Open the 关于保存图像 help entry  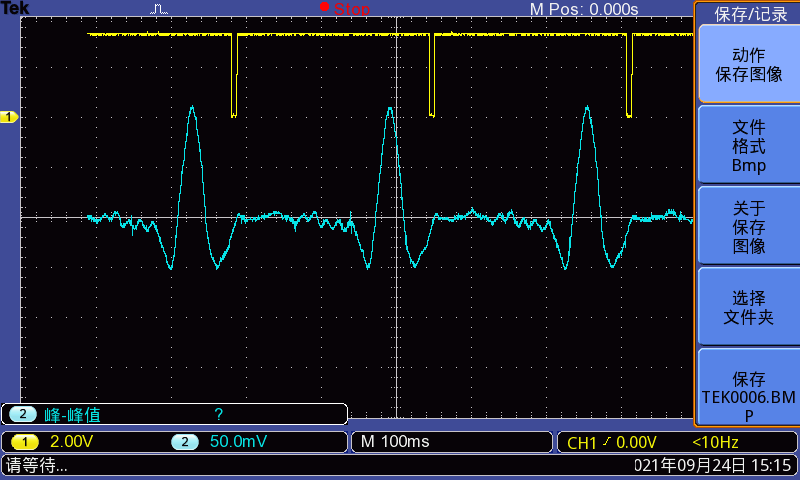(x=748, y=226)
